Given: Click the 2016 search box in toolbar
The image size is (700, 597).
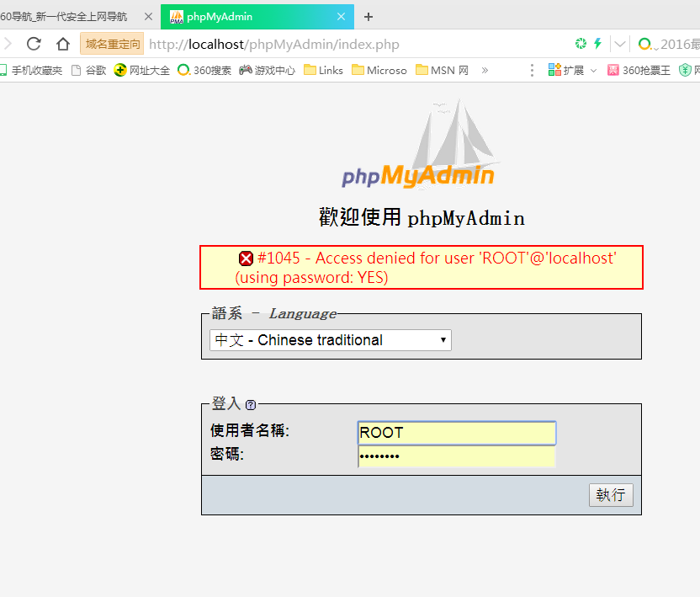Looking at the screenshot, I should (680, 44).
